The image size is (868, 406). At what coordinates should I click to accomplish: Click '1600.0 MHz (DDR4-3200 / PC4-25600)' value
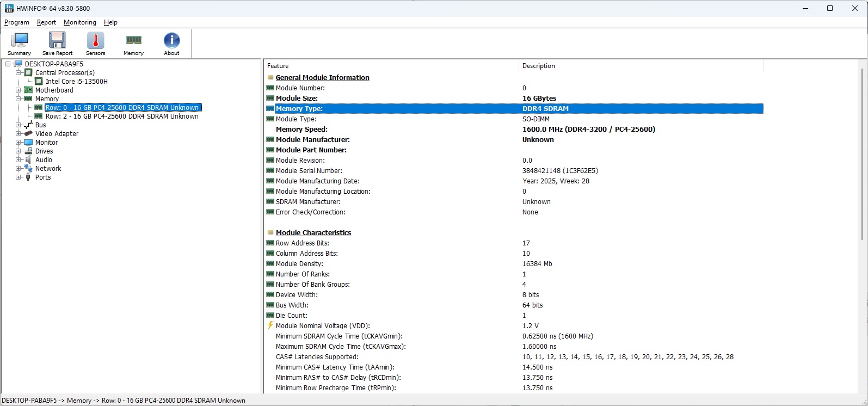click(589, 130)
